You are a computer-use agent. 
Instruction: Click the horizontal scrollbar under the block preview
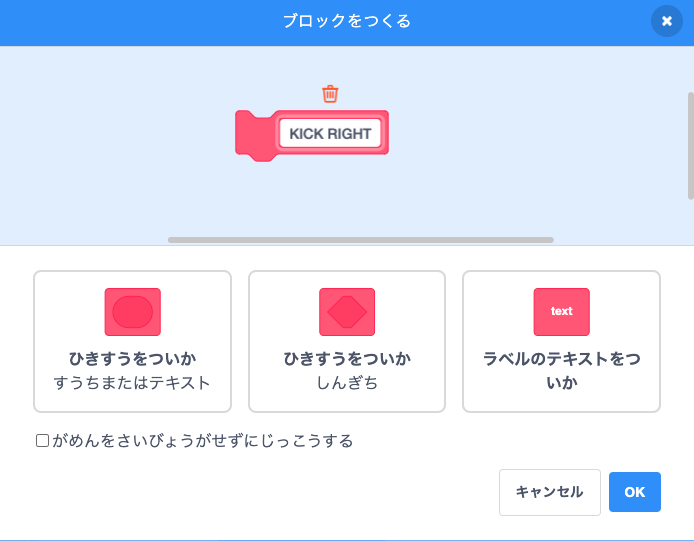[360, 240]
